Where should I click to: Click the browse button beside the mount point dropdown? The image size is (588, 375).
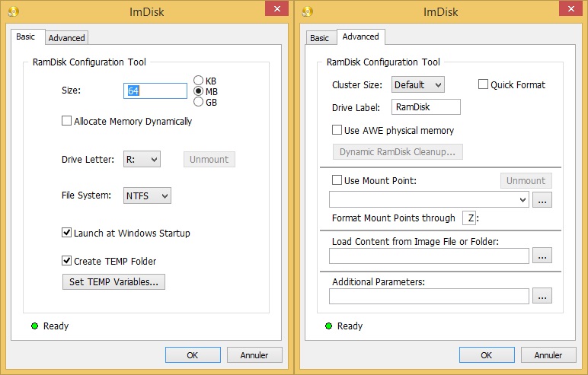coord(542,200)
